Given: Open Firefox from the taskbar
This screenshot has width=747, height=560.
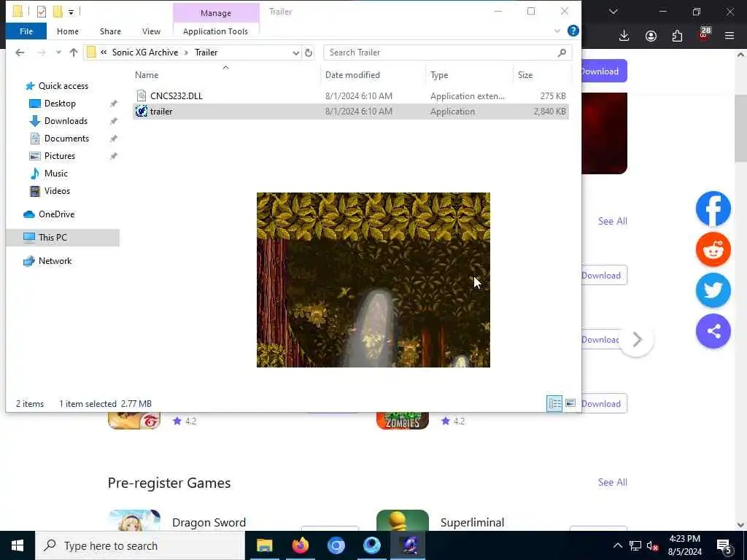Looking at the screenshot, I should click(x=300, y=545).
